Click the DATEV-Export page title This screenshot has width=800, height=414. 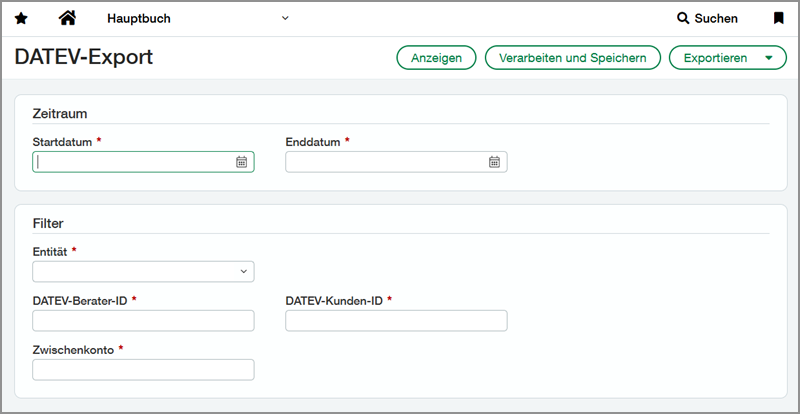coord(84,57)
